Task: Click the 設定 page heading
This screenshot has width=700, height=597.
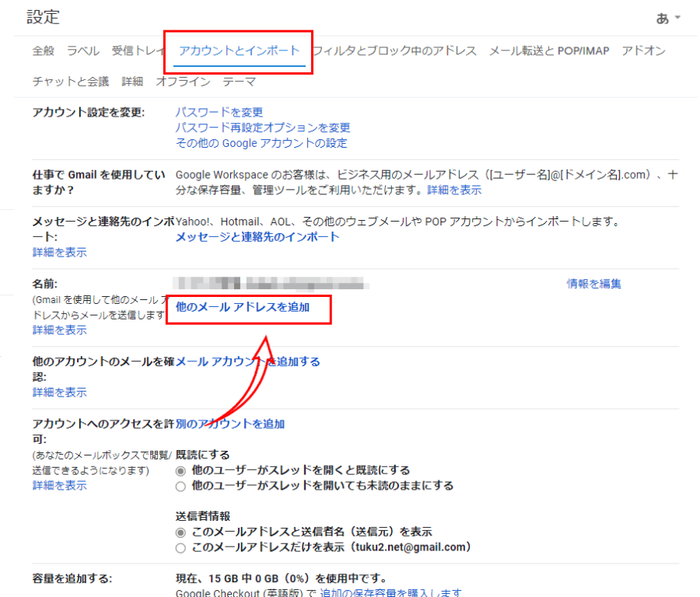Action: [44, 17]
